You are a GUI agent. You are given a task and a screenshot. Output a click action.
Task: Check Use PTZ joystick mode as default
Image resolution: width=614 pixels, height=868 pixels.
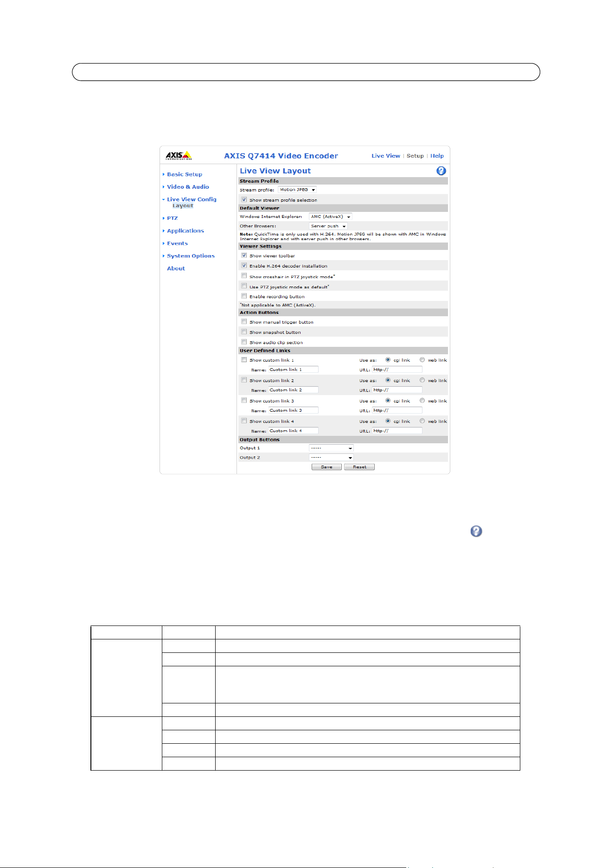(x=244, y=286)
